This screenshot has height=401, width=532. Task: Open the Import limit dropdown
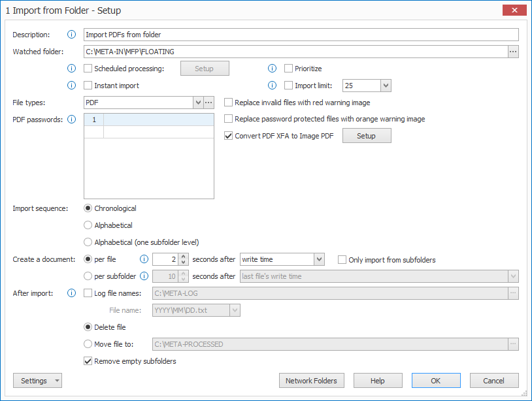[386, 86]
